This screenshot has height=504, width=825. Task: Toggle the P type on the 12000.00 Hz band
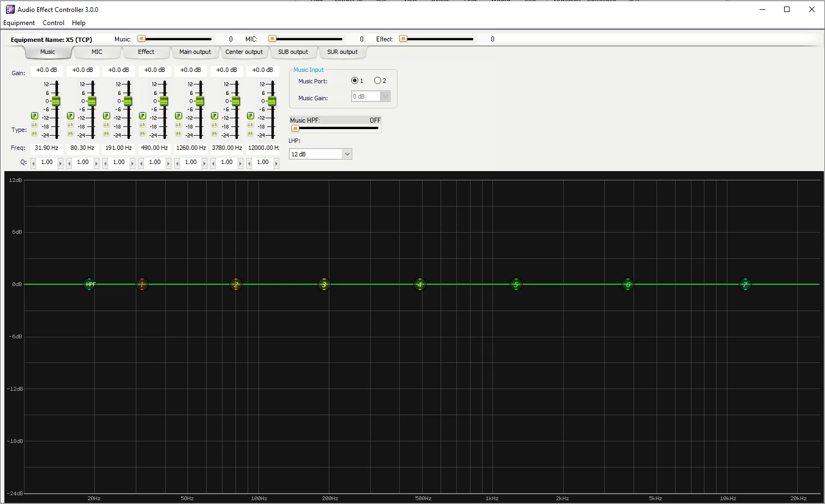[x=250, y=116]
